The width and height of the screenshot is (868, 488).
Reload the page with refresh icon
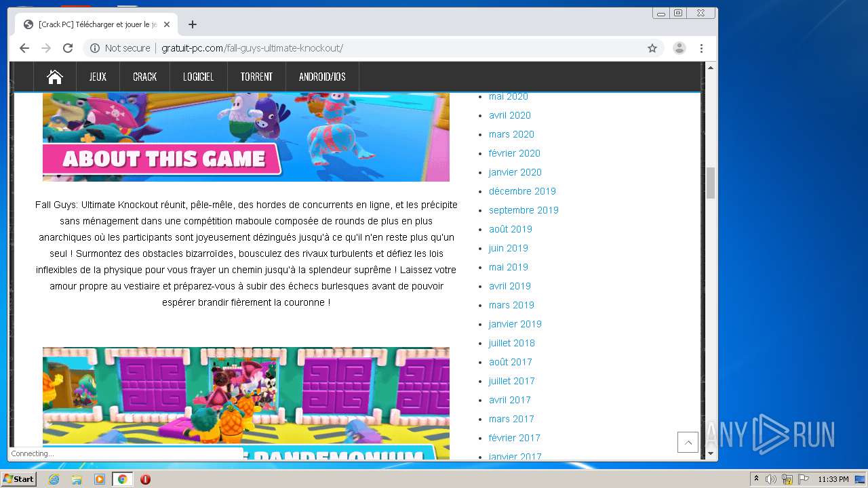68,48
